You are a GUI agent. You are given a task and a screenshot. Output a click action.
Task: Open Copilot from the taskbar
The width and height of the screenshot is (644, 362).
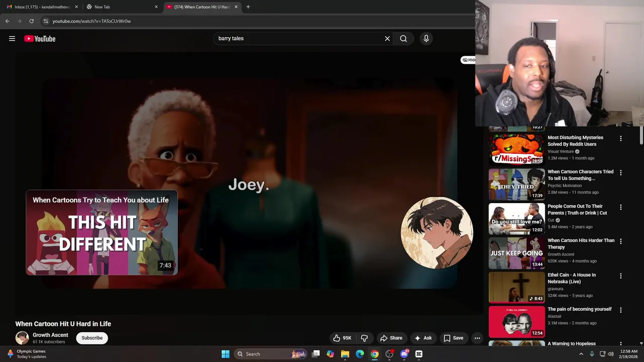(330, 354)
